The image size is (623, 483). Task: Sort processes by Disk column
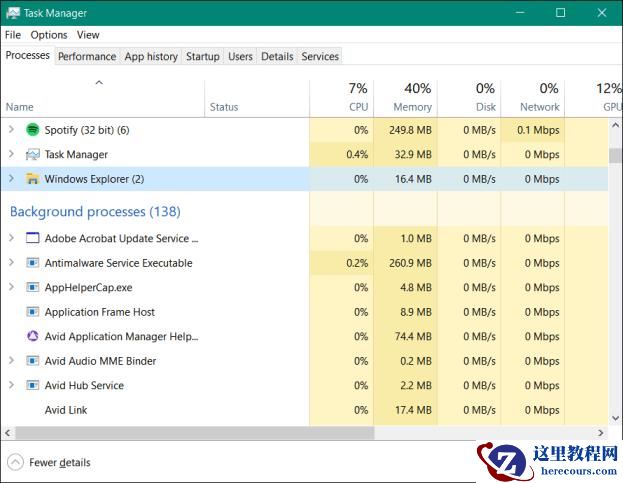469,99
